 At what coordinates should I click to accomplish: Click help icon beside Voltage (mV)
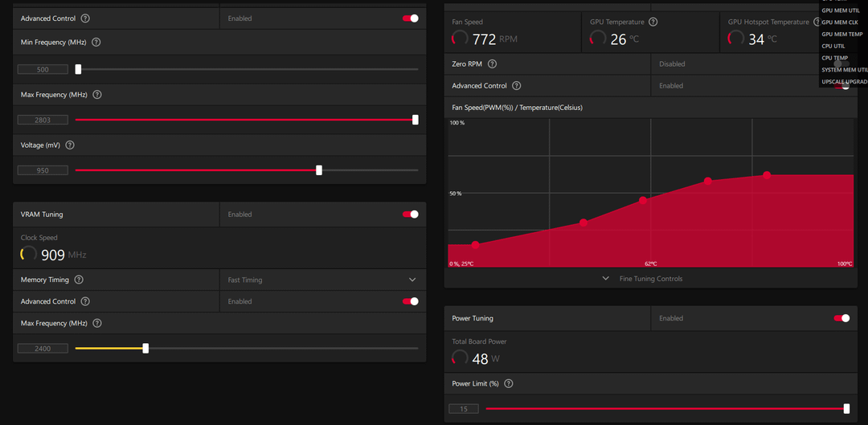click(70, 145)
